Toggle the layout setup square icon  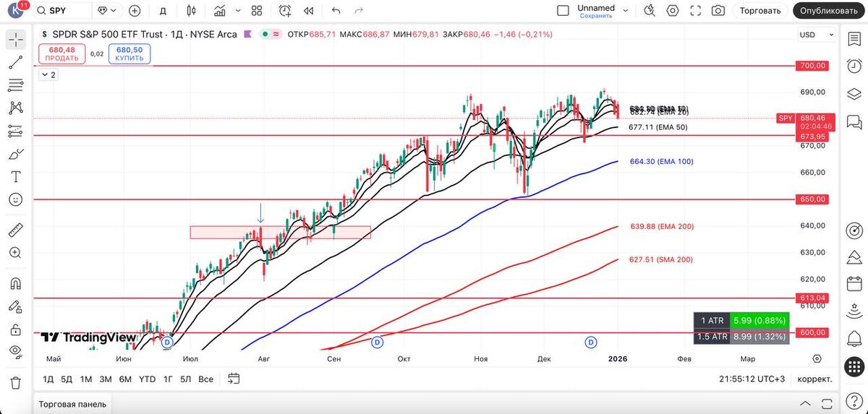click(563, 11)
